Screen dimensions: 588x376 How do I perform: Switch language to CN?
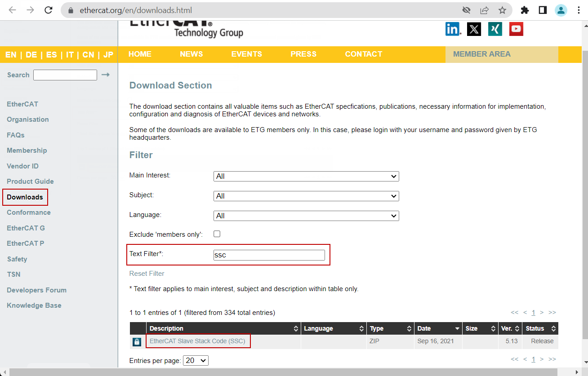point(89,55)
